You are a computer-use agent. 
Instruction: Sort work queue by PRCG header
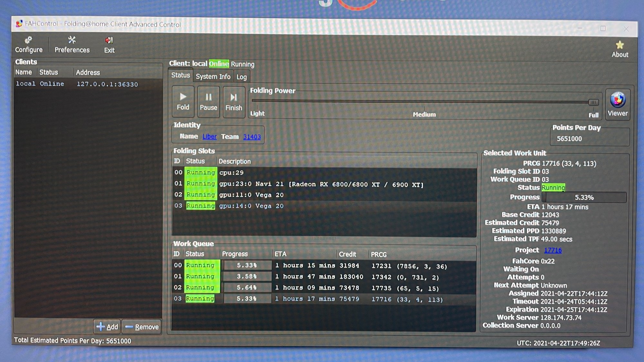pos(422,255)
